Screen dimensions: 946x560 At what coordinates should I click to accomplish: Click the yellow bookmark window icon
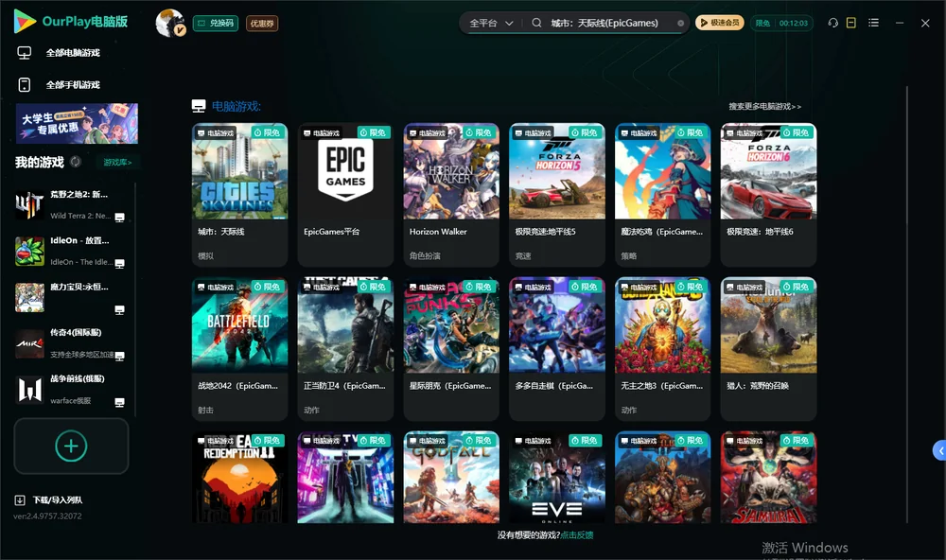(x=851, y=23)
